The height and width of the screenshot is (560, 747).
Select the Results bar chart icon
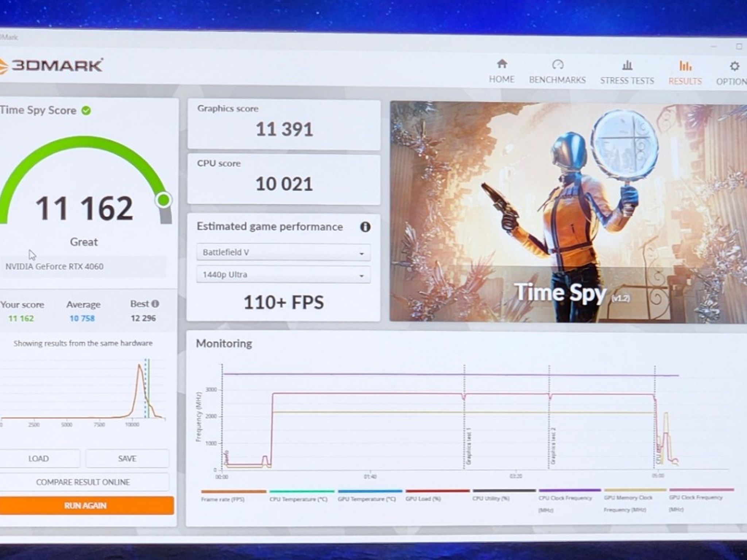tap(685, 66)
